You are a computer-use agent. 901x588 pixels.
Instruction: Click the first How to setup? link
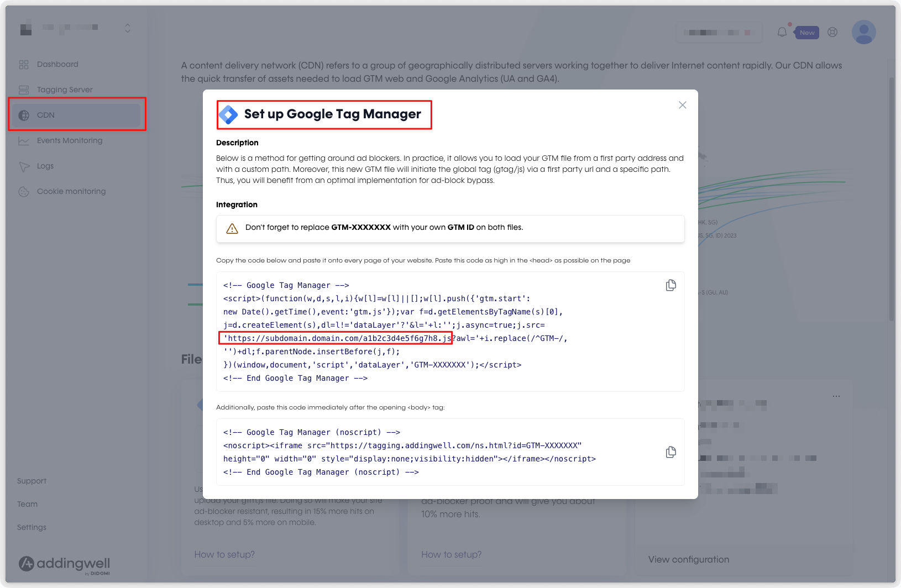point(224,554)
